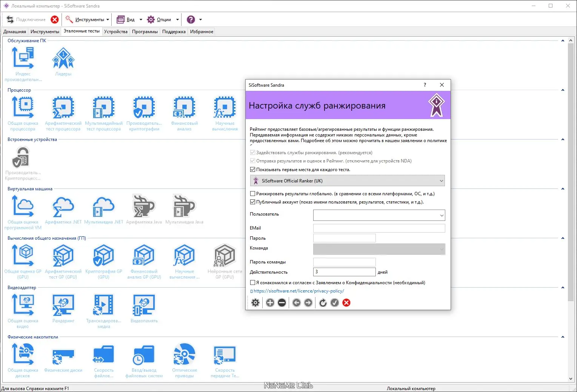Click the Действительность days input field
577x392 pixels.
click(345, 272)
